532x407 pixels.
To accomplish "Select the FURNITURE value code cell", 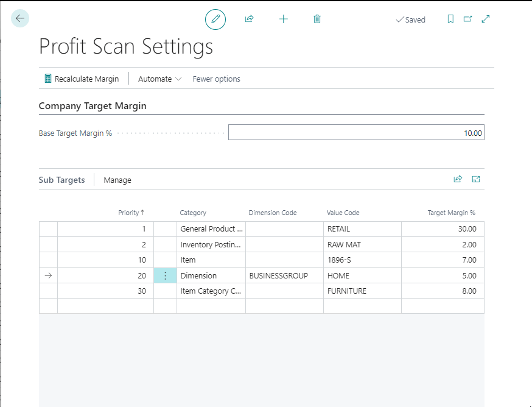I will pyautogui.click(x=362, y=291).
